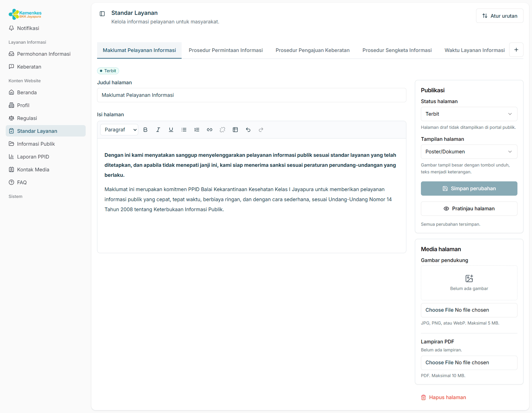Open the Waktu Layanan Informasi tab
532x413 pixels.
point(475,50)
